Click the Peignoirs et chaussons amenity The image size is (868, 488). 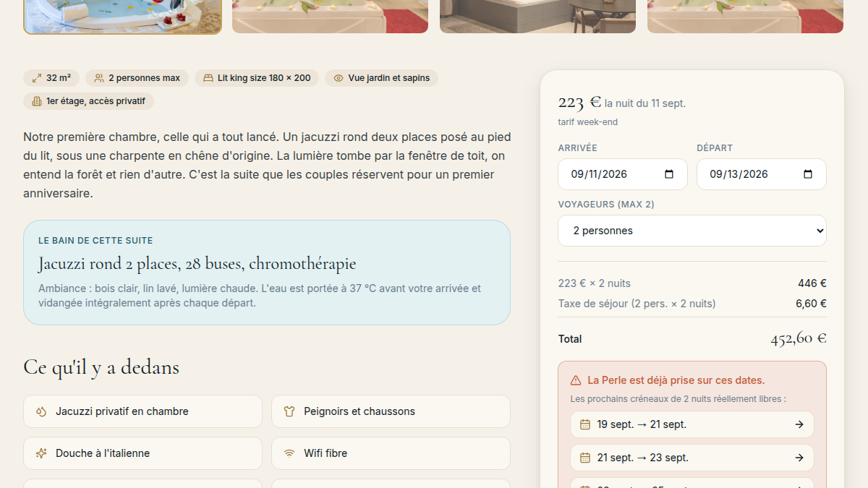pos(391,411)
